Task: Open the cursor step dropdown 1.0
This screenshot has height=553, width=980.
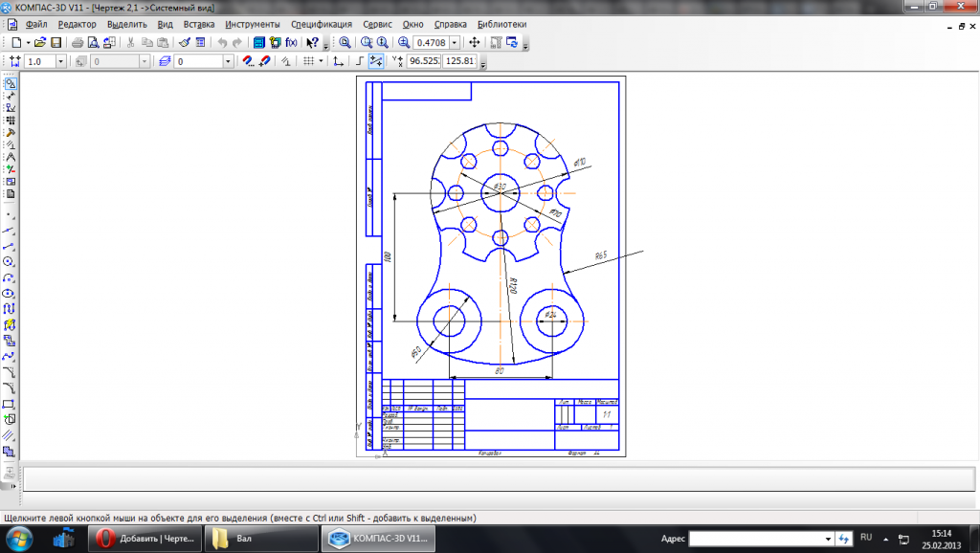Action: (60, 61)
